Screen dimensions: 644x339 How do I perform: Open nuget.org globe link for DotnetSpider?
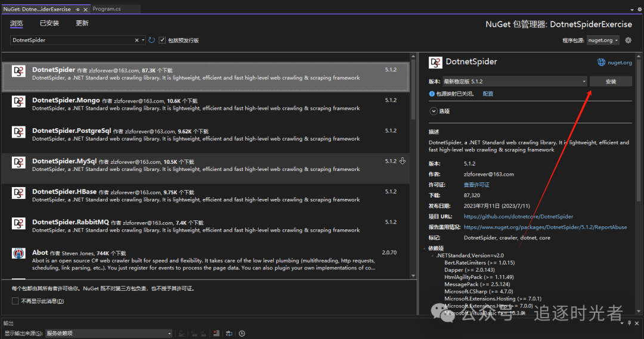[x=614, y=63]
